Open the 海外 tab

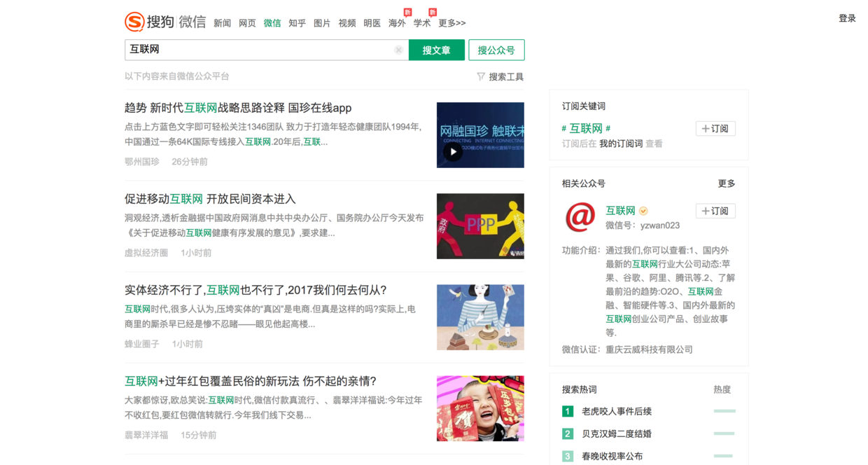coord(397,23)
